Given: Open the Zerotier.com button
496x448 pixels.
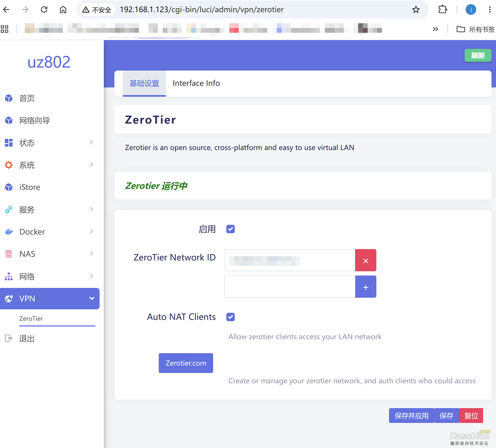Looking at the screenshot, I should [186, 363].
